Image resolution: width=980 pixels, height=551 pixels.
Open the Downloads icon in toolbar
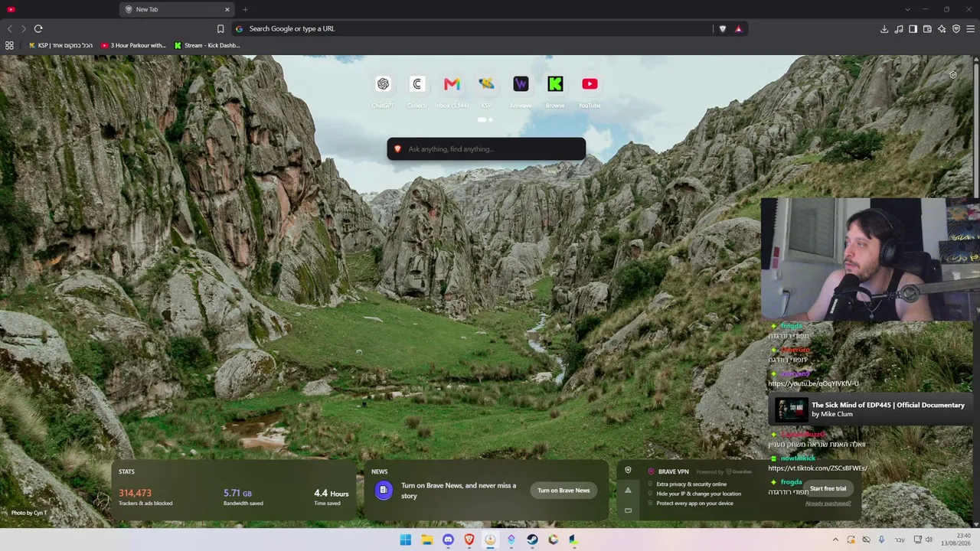(x=884, y=29)
